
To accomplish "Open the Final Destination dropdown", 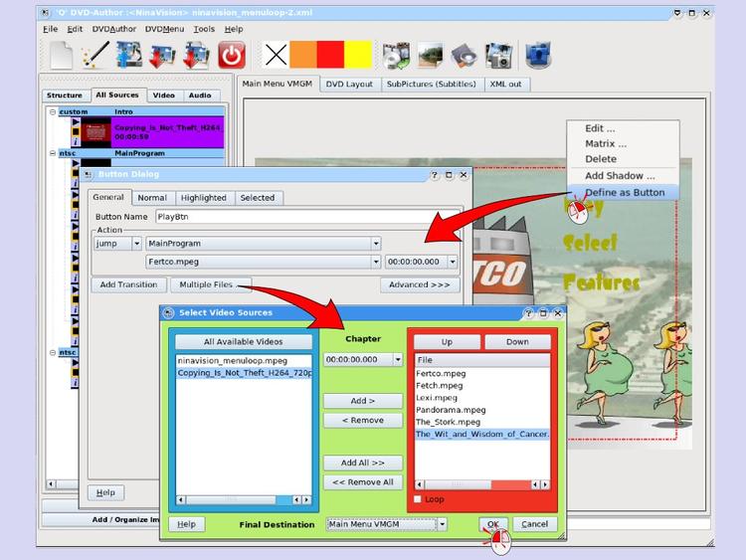I will 443,524.
